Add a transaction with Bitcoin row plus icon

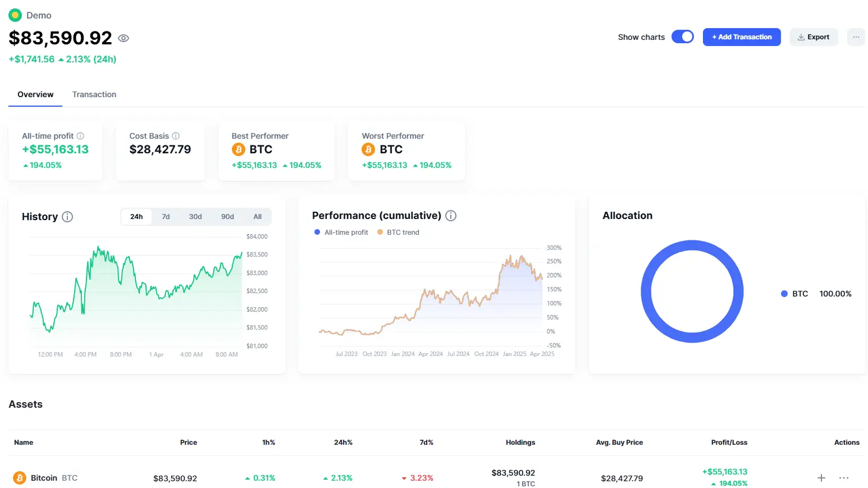coord(821,478)
